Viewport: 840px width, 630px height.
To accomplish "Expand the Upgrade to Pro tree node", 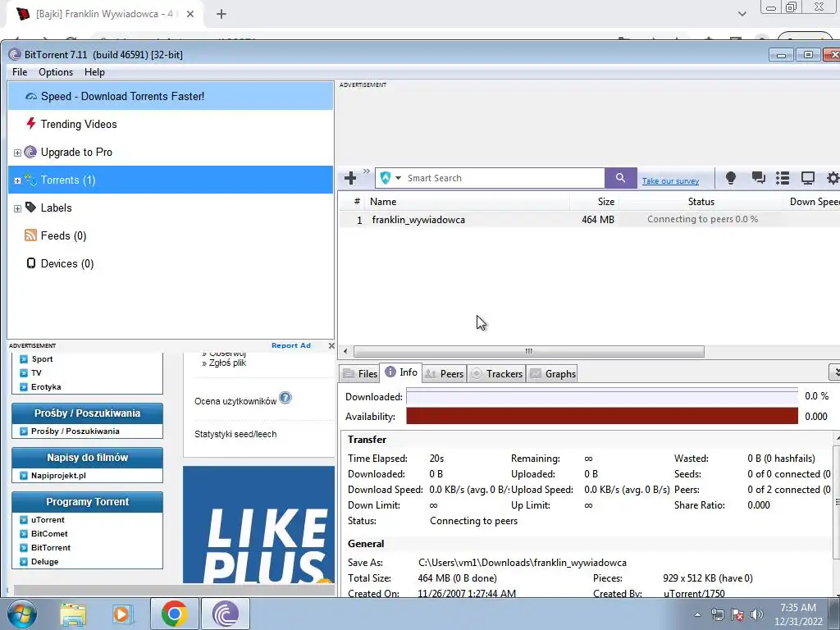I will (x=17, y=153).
